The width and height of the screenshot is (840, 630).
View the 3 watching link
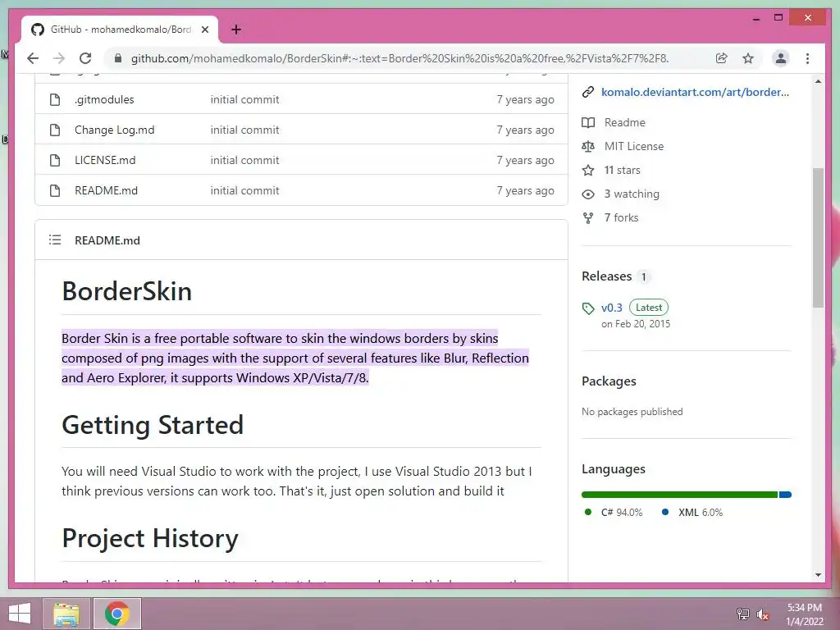coord(632,194)
